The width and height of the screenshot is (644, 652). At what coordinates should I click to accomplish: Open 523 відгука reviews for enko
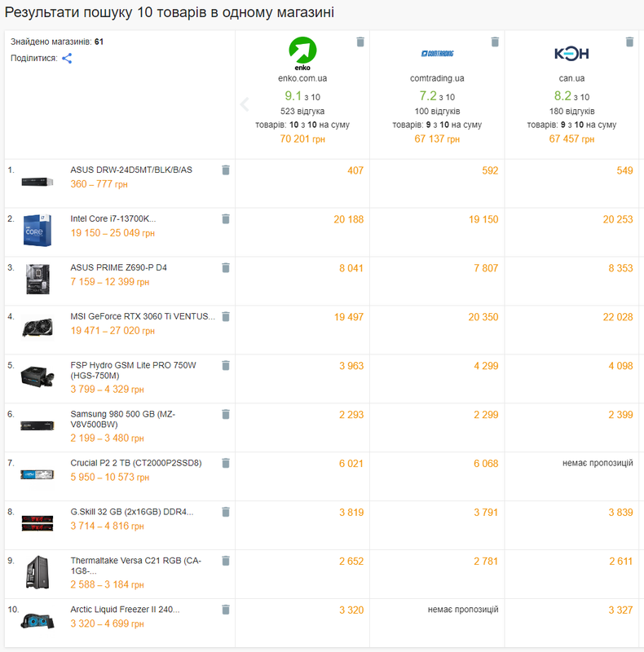[302, 111]
